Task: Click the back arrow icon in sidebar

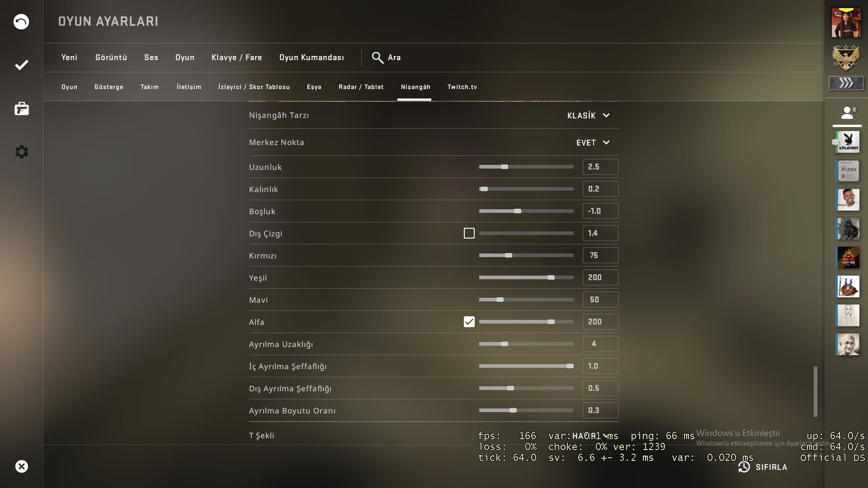Action: pos(21,22)
